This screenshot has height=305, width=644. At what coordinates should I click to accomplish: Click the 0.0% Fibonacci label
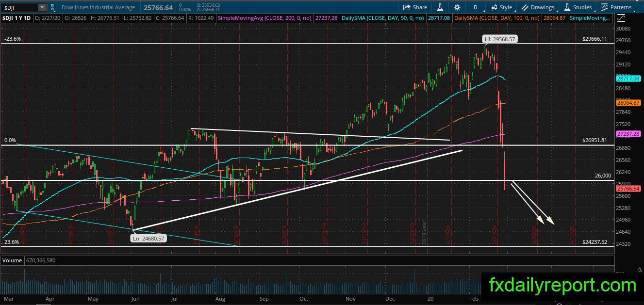(10, 140)
